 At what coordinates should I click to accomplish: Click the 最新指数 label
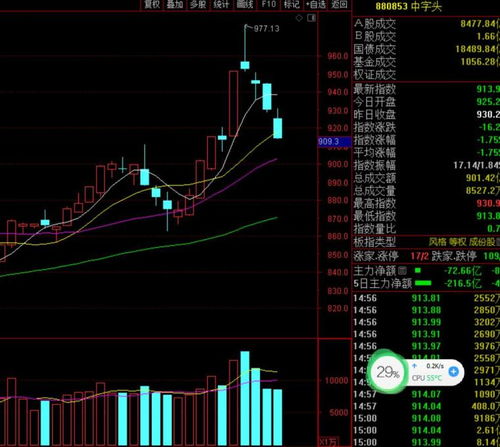[375, 89]
